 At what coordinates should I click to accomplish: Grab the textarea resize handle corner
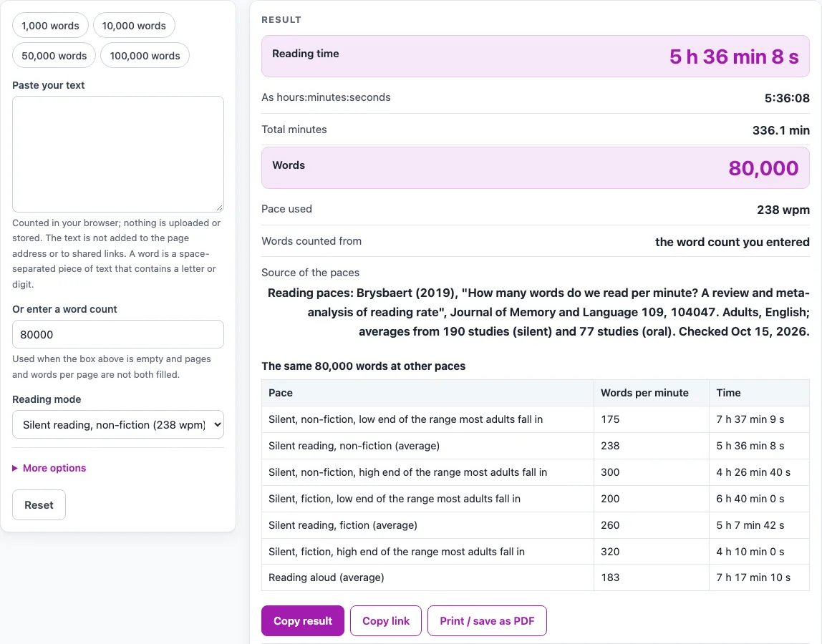(x=220, y=208)
